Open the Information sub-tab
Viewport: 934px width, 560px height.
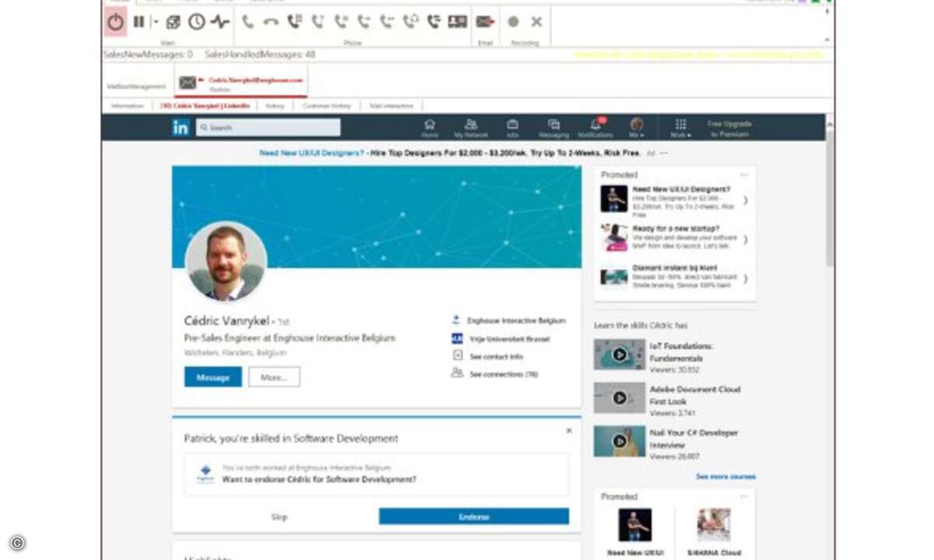pyautogui.click(x=128, y=106)
